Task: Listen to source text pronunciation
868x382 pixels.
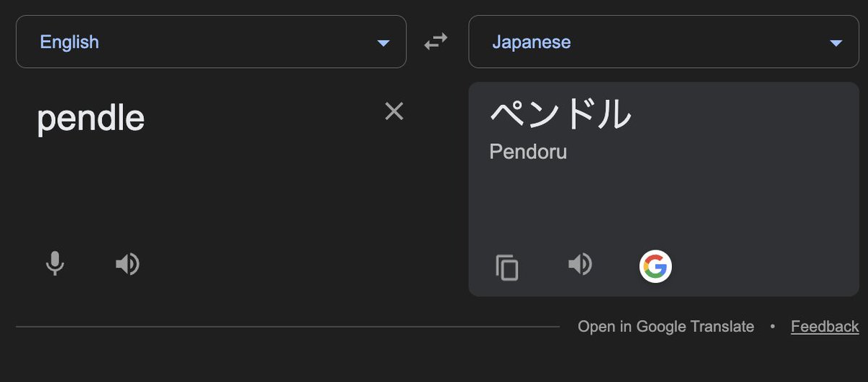Action: tap(127, 264)
